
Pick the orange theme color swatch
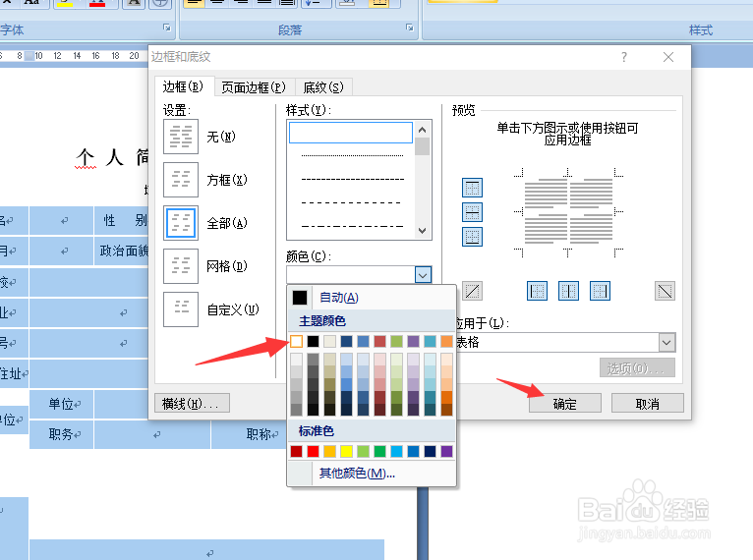[x=446, y=341]
